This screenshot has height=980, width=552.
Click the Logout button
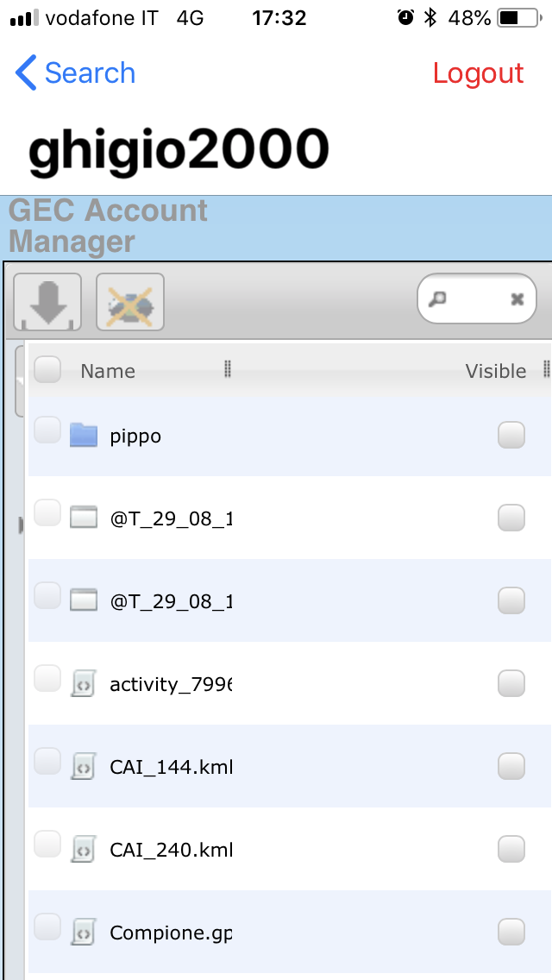[478, 74]
